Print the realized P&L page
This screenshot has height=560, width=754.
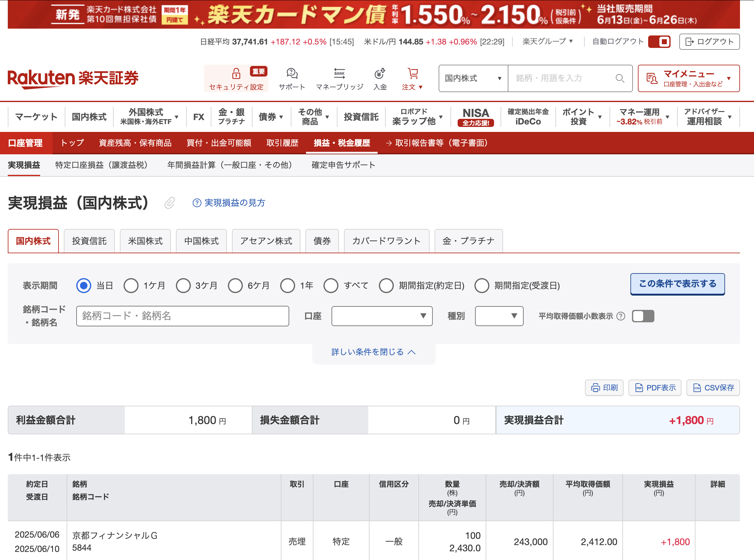click(x=604, y=387)
